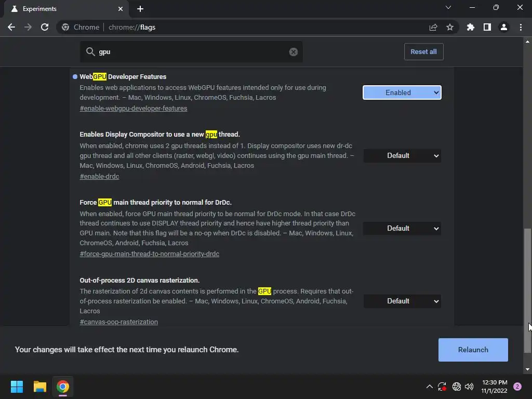Follow the #enable-drdc link
Viewport: 532px width, 399px height.
click(99, 177)
